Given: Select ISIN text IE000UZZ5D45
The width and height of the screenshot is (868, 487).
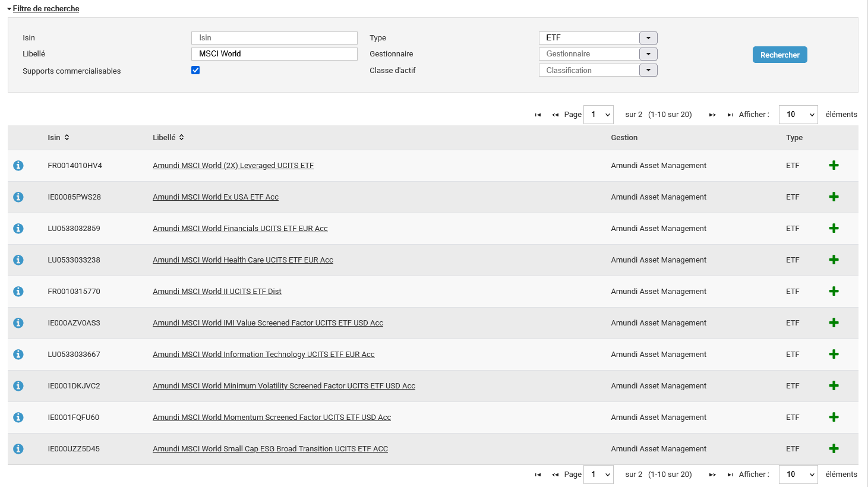Looking at the screenshot, I should coord(74,449).
